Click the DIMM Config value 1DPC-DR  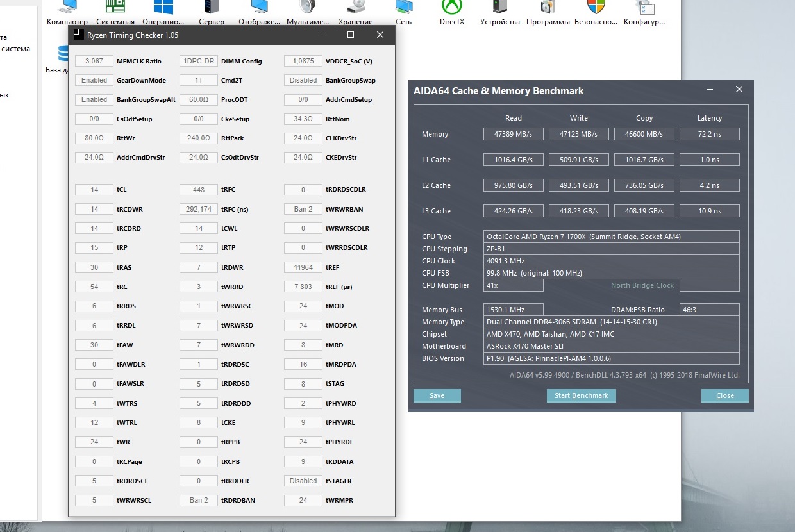(199, 62)
